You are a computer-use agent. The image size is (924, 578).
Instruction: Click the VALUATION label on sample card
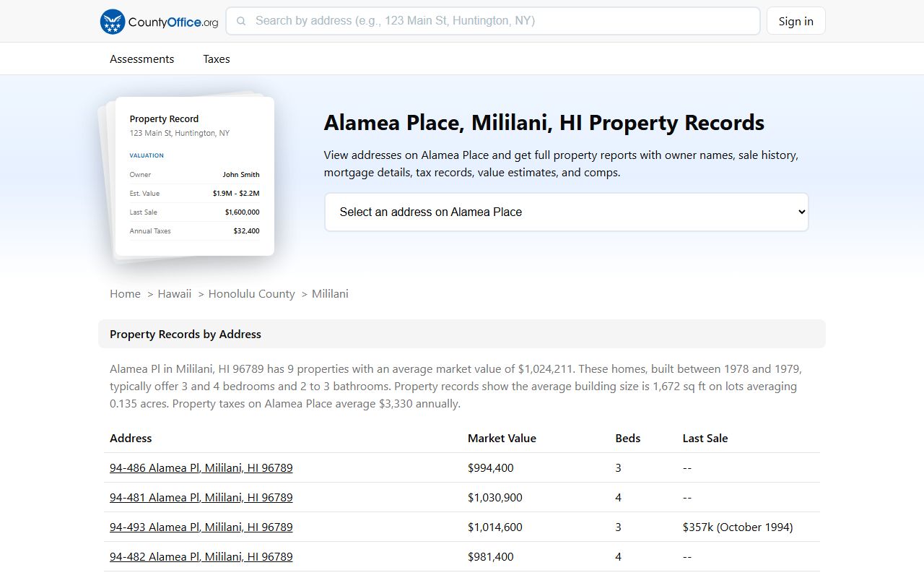coord(147,155)
